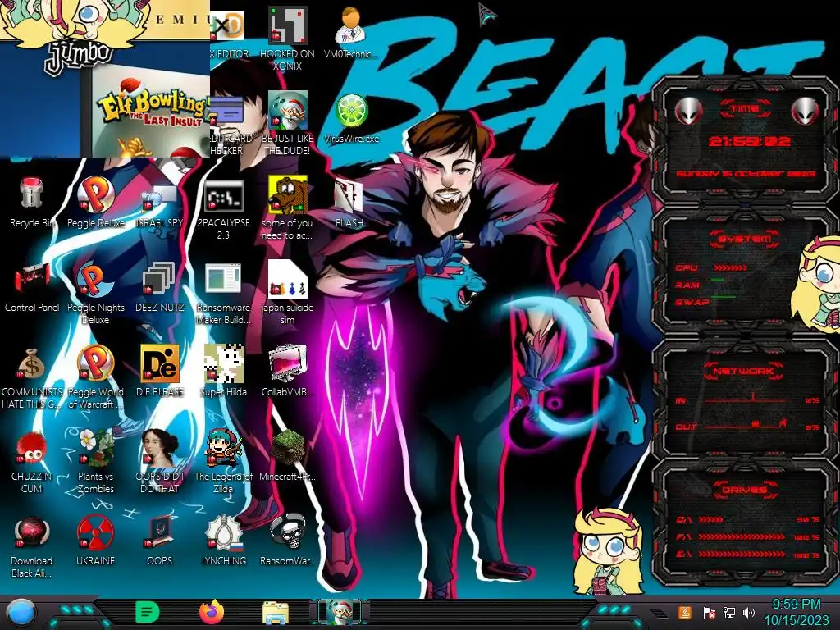Open CHUZZIN CUM red fuzzy icon
The width and height of the screenshot is (840, 630).
32,448
